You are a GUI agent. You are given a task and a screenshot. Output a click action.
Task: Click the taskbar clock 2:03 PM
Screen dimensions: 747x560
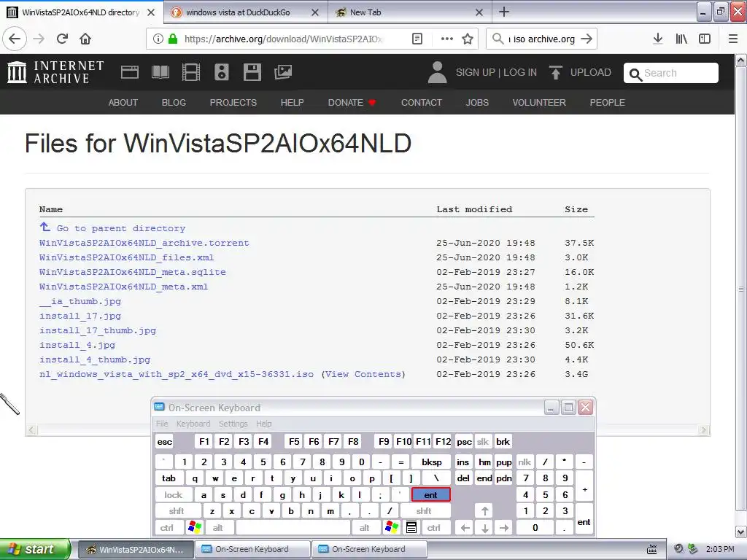tap(720, 549)
